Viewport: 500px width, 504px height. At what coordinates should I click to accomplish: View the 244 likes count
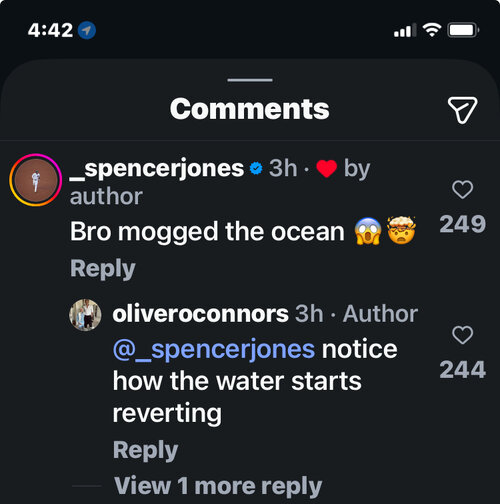click(x=463, y=370)
